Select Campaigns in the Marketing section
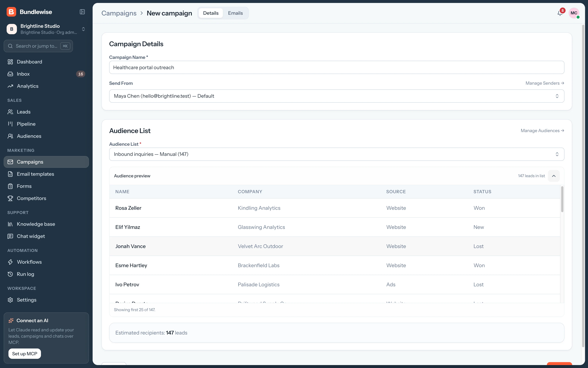Image resolution: width=588 pixels, height=368 pixels. (x=46, y=162)
